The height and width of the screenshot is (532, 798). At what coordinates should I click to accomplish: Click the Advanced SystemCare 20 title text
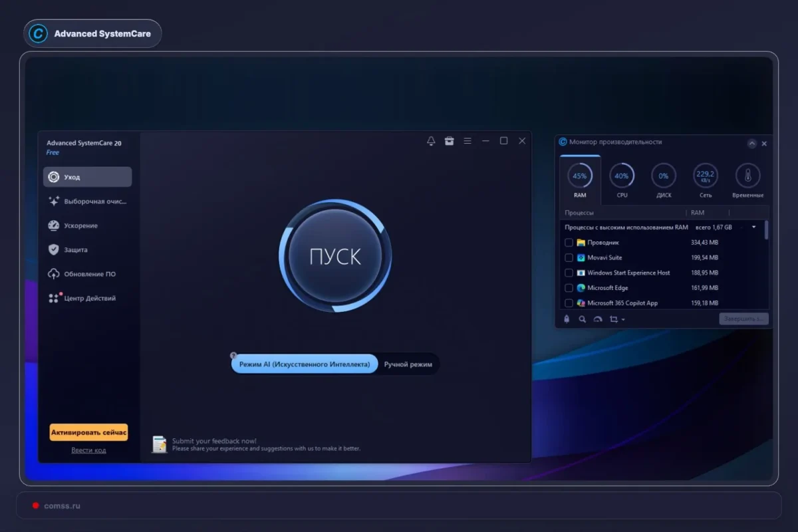click(84, 143)
